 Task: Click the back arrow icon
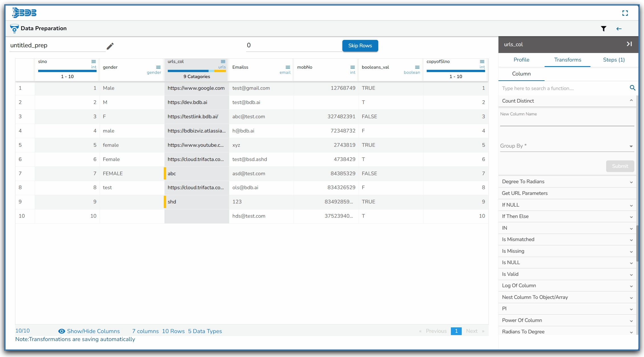click(x=619, y=28)
